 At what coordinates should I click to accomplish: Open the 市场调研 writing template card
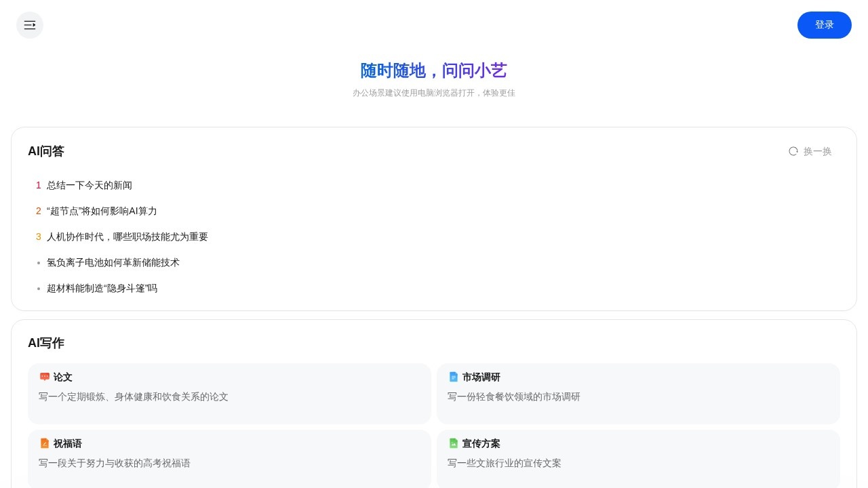point(638,393)
